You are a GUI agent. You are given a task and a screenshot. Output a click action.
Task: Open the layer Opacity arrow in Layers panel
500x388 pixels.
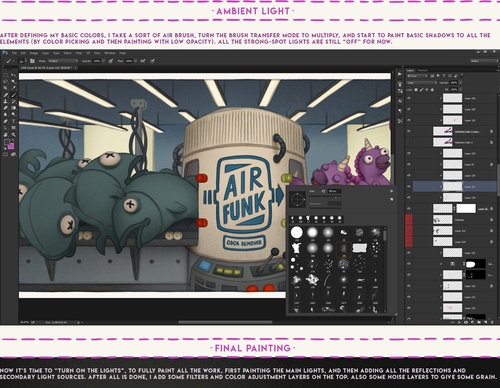(x=461, y=83)
